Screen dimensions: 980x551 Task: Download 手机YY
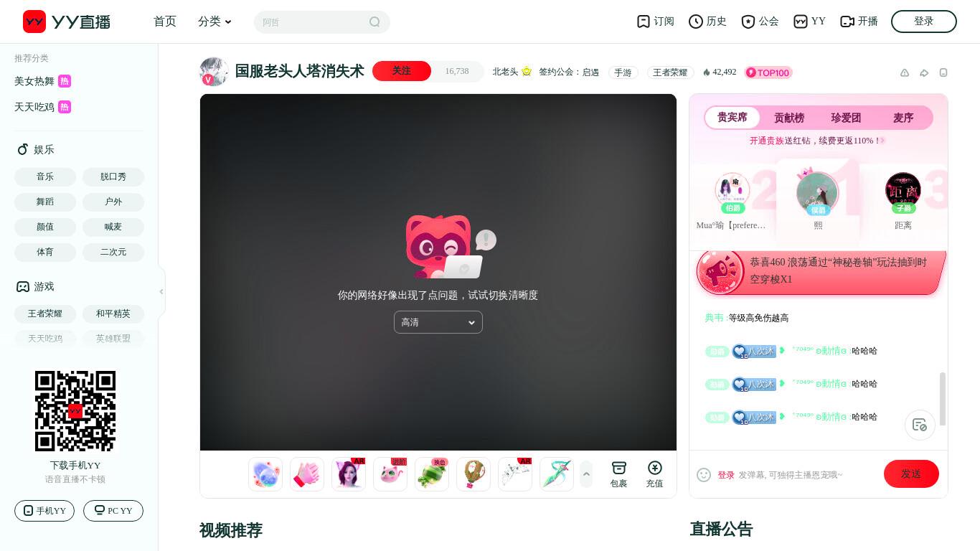44,511
